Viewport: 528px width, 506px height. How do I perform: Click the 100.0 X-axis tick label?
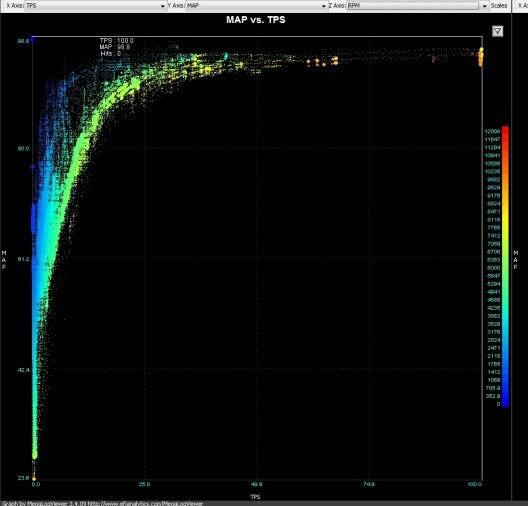(474, 484)
